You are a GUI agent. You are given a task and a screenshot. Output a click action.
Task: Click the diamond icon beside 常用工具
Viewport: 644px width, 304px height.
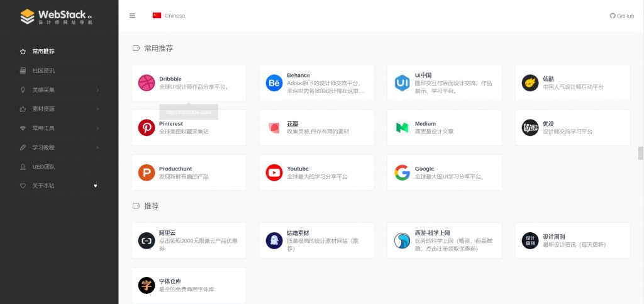point(23,128)
